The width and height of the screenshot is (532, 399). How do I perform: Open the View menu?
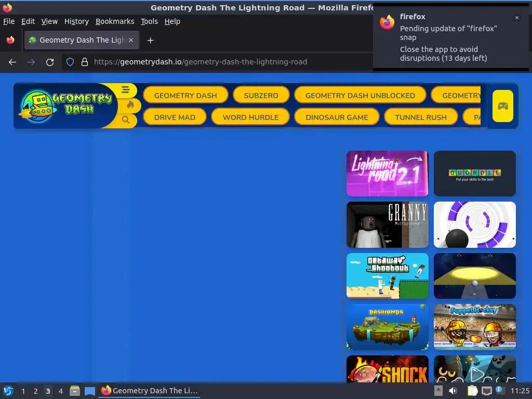pyautogui.click(x=49, y=21)
